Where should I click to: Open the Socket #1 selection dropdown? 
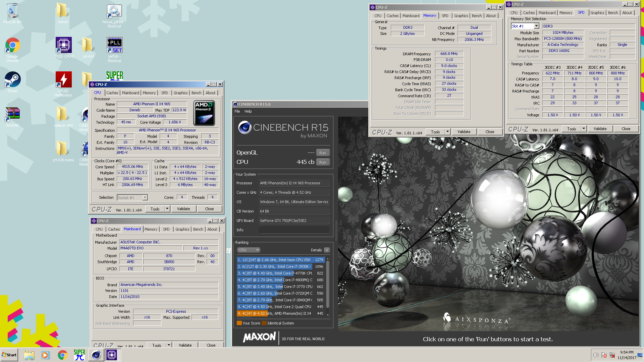tap(132, 197)
